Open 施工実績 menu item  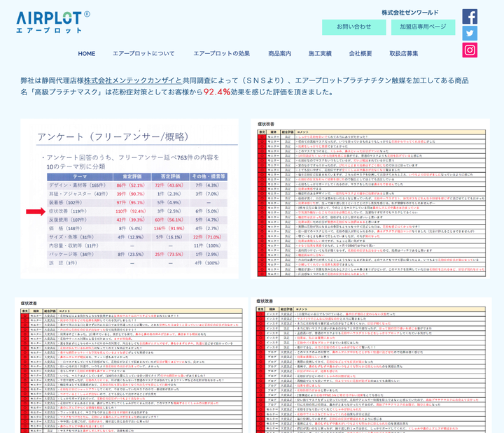point(320,54)
